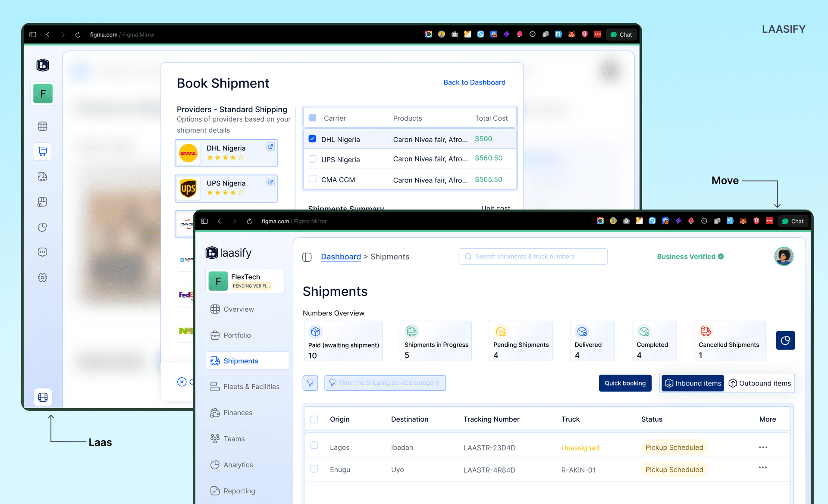
Task: Click the blue pie chart icon button
Action: [785, 340]
